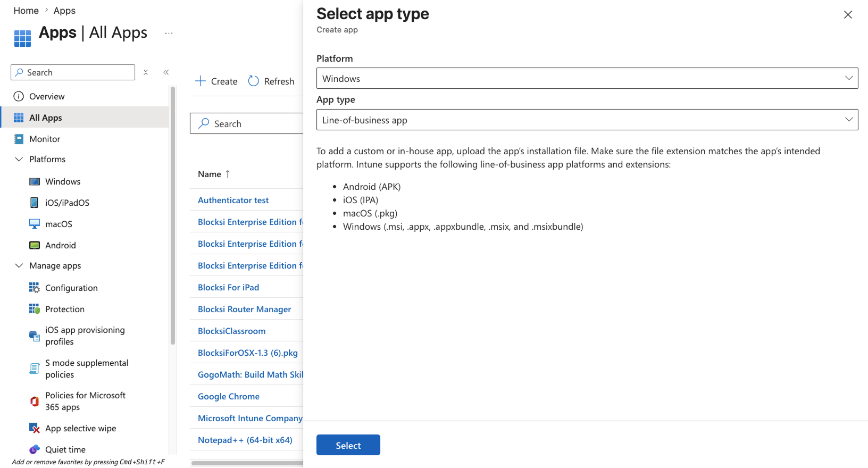Image resolution: width=868 pixels, height=468 pixels.
Task: Open the ellipsis more options menu
Action: 169,33
